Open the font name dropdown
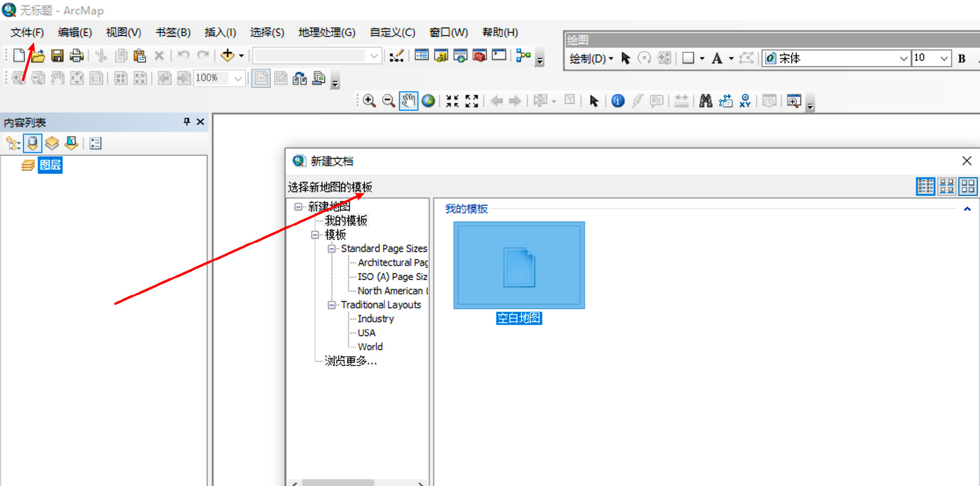This screenshot has height=486, width=980. pyautogui.click(x=903, y=58)
